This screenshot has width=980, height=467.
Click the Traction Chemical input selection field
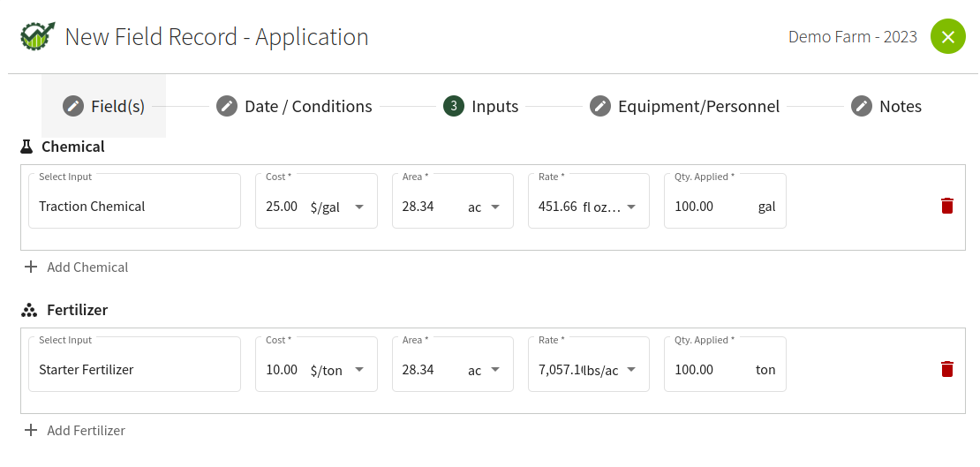point(134,200)
